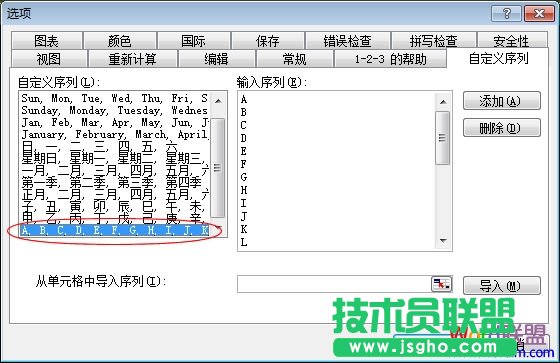This screenshot has width=560, height=363.
Task: Click up arrow of list entries scrollbar
Action: click(x=443, y=102)
